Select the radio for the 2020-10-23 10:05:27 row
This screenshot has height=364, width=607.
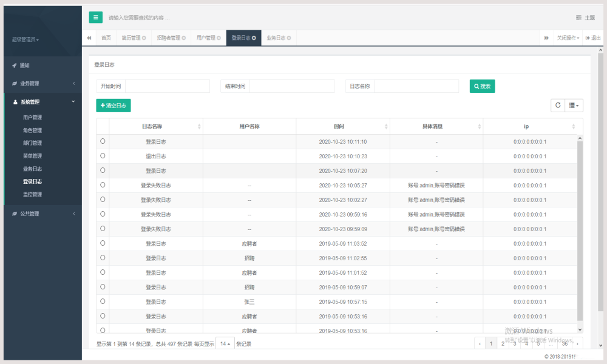[103, 185]
